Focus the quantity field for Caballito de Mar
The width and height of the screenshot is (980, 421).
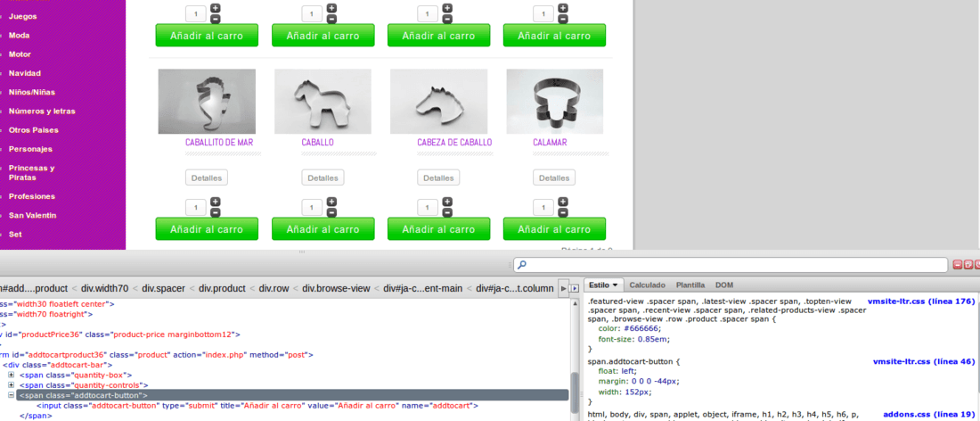[x=196, y=207]
